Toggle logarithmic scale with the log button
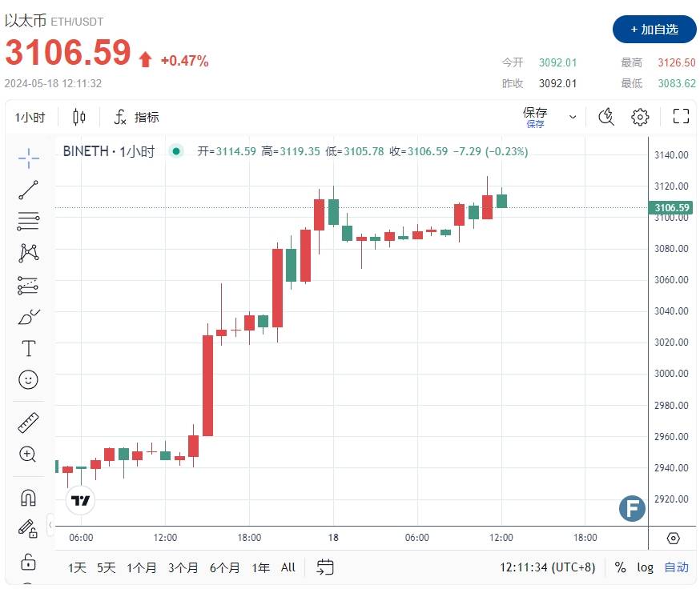The width and height of the screenshot is (700, 589). 646,567
